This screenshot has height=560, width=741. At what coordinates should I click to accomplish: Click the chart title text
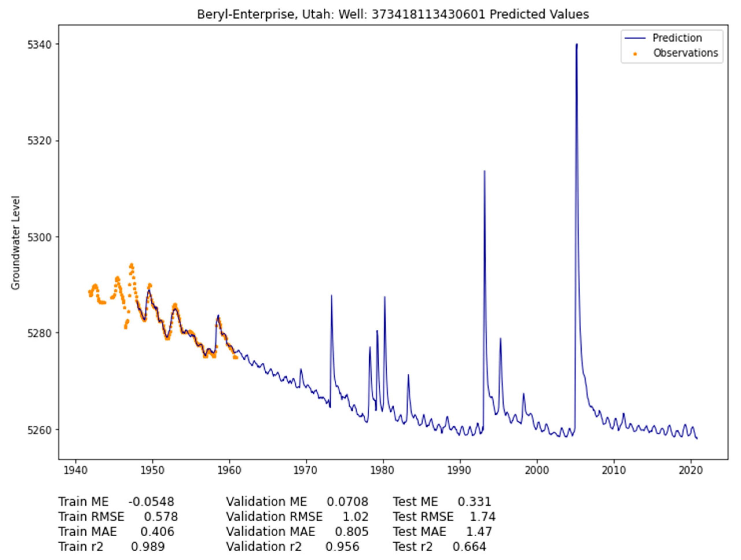[x=392, y=14]
